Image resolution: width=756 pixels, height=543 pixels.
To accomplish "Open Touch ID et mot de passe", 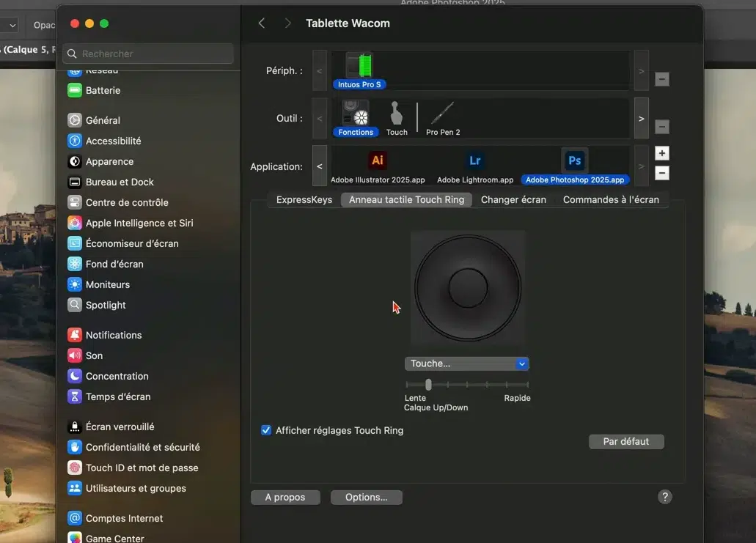I will click(x=133, y=468).
